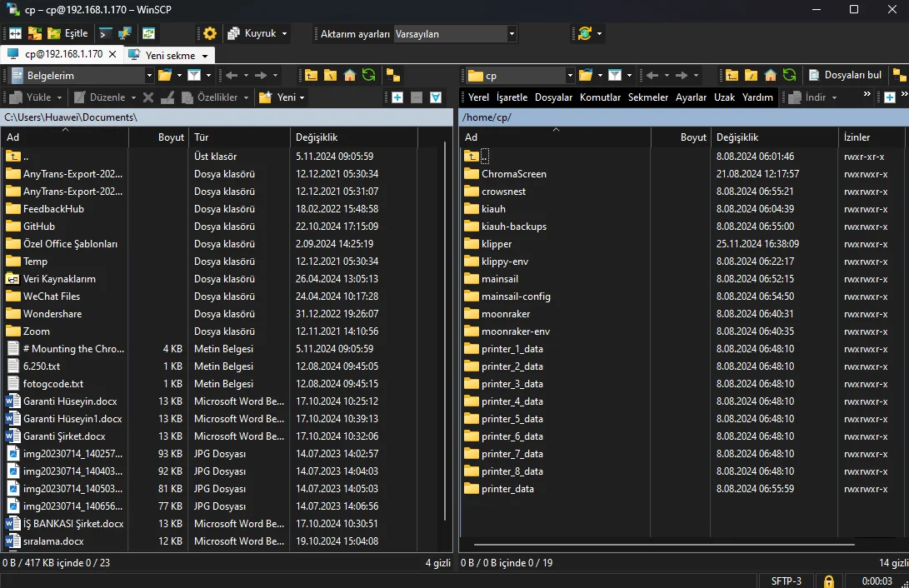Click local unselect files minus icon
The image size is (909, 588).
417,97
